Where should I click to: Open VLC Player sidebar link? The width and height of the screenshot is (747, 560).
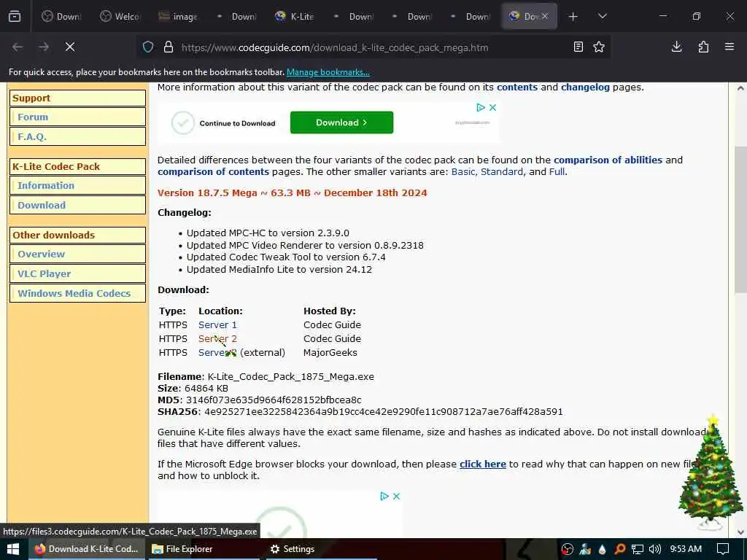pos(77,274)
